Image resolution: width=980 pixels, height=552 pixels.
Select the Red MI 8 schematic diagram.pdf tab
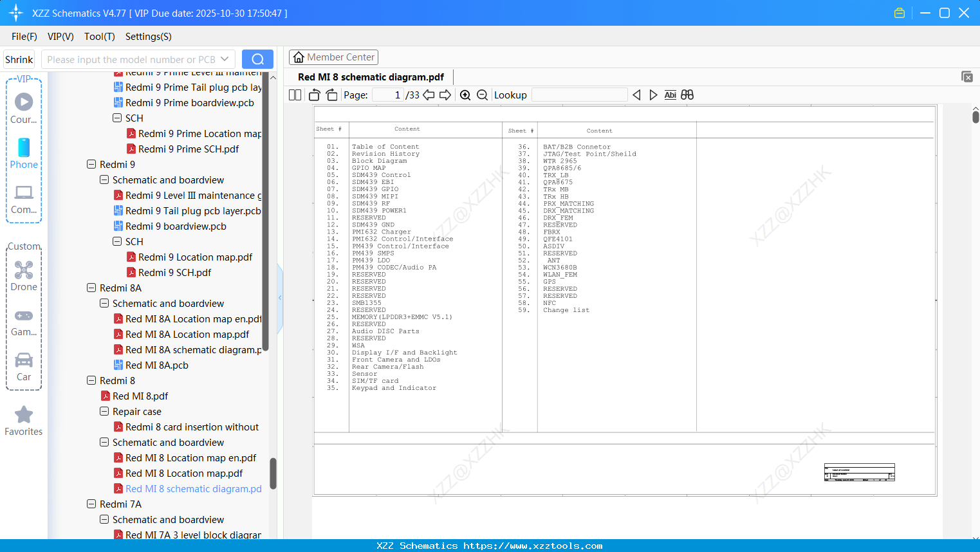click(371, 77)
